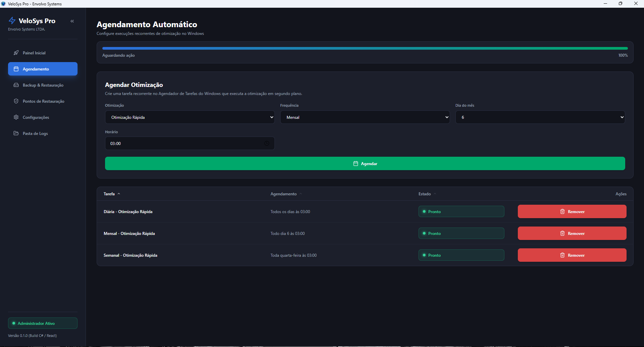Expand the Otimização dropdown

coord(190,117)
